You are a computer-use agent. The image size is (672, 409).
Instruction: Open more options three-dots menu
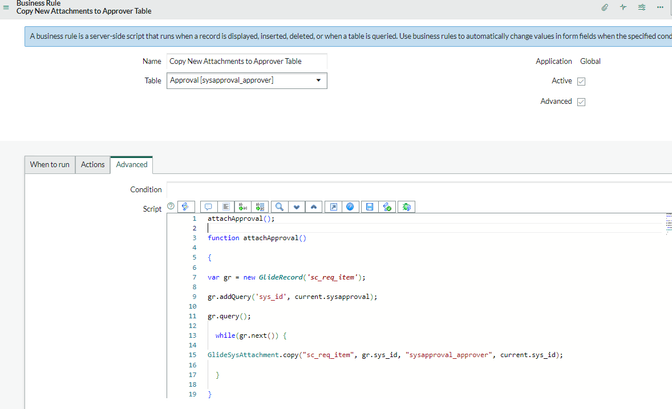click(660, 7)
